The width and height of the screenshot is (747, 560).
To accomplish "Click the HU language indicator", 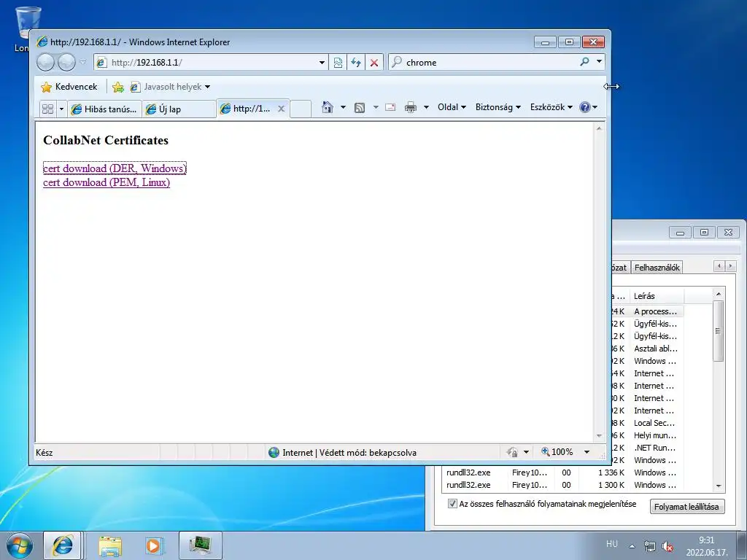I will pos(612,544).
